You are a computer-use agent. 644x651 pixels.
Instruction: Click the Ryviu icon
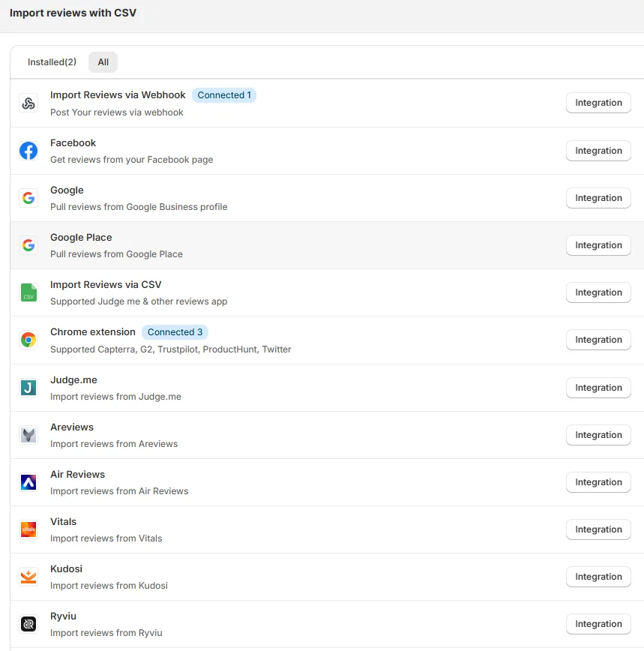pos(28,624)
